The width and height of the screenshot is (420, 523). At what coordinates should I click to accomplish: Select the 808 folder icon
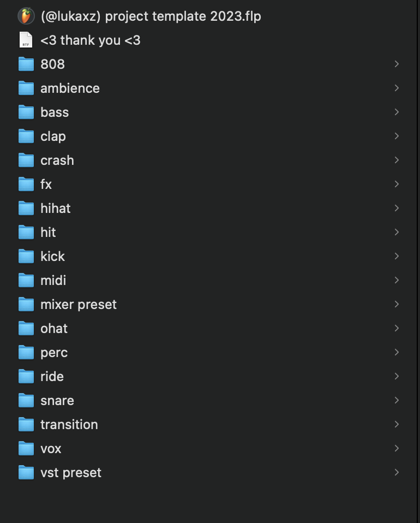[26, 64]
